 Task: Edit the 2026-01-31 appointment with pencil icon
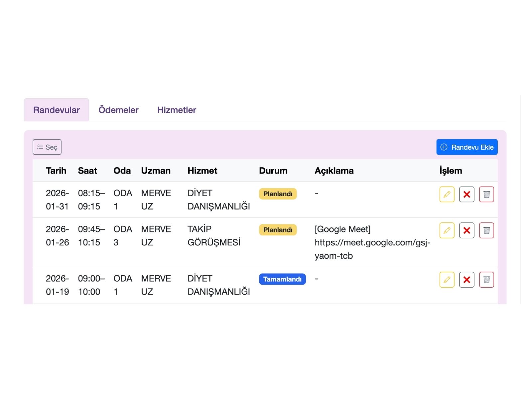pos(447,194)
